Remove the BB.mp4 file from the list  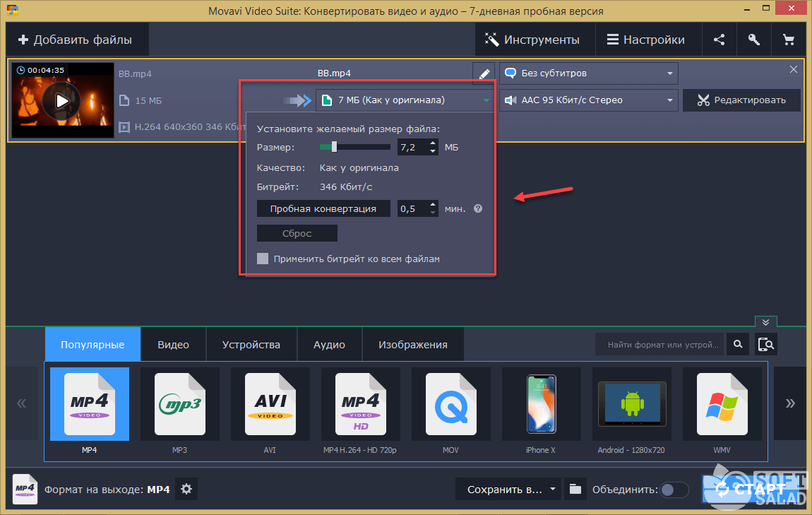(794, 69)
